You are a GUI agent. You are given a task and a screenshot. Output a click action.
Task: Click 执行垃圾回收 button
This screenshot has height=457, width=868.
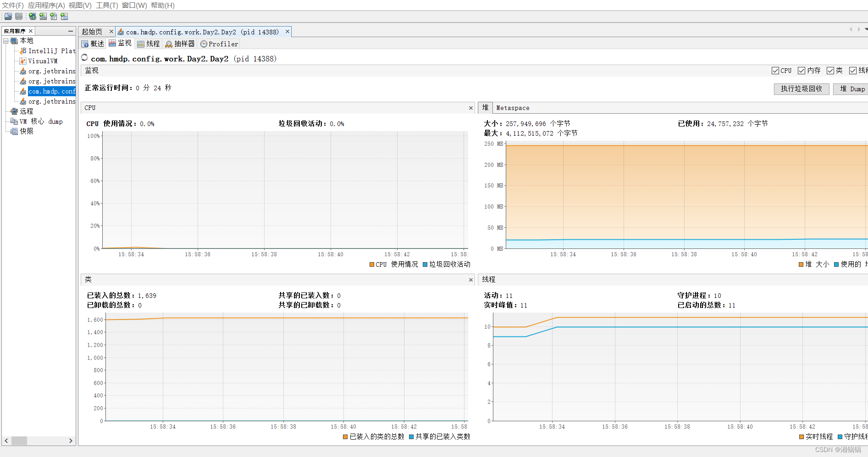(x=802, y=89)
